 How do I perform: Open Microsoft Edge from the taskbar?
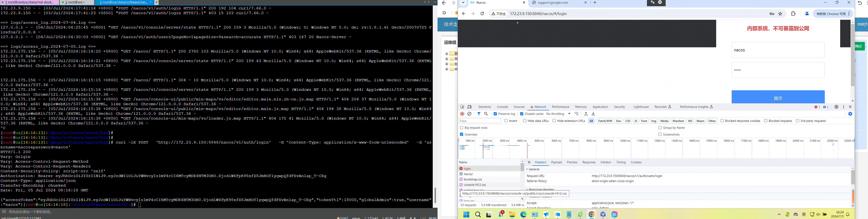coord(523,215)
